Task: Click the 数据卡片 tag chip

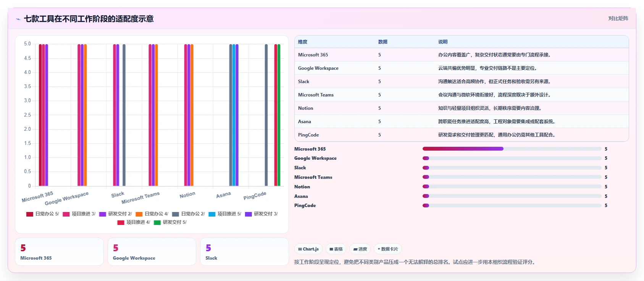Action: tap(388, 249)
